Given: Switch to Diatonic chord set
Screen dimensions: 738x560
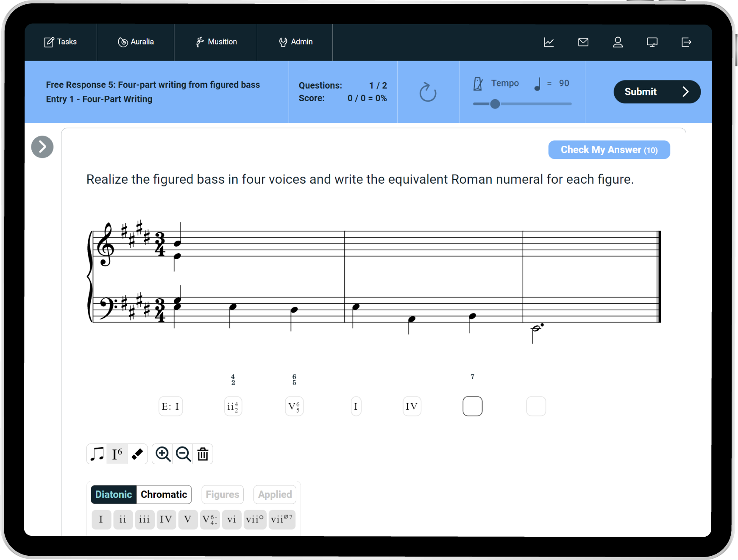Looking at the screenshot, I should (x=114, y=494).
